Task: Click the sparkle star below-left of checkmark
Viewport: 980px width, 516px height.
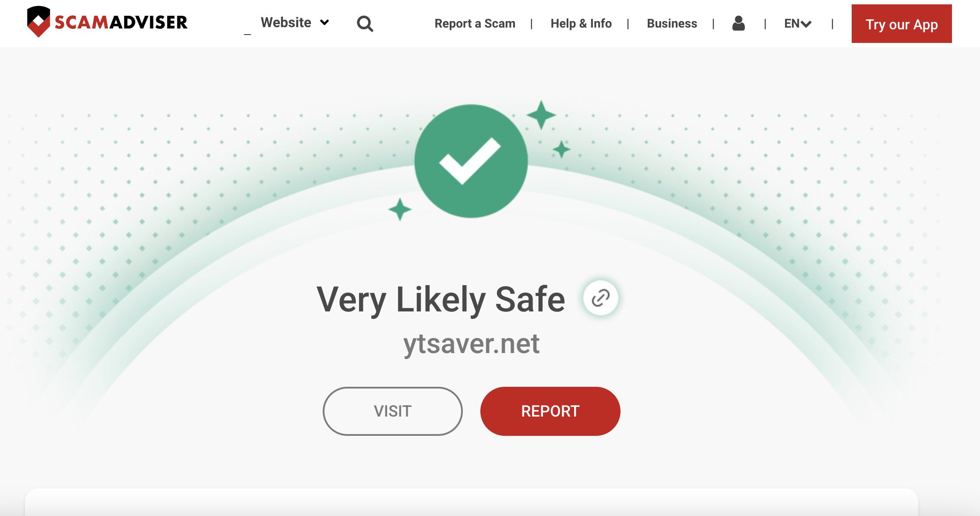Action: tap(400, 209)
